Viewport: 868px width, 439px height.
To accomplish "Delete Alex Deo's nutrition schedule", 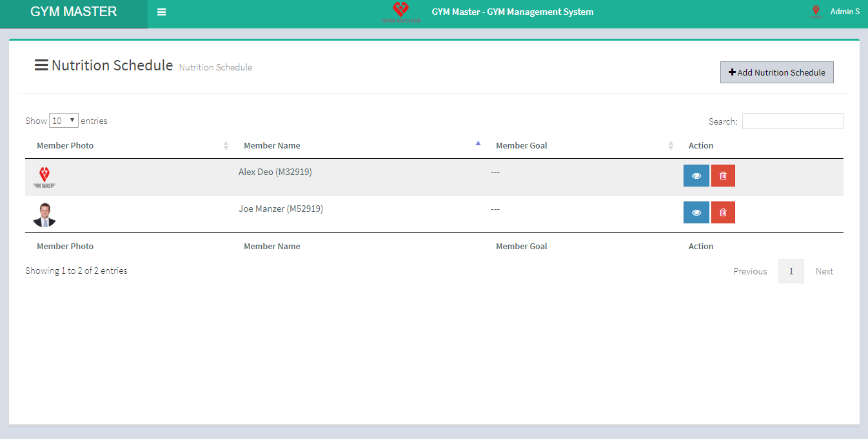I will coord(723,176).
